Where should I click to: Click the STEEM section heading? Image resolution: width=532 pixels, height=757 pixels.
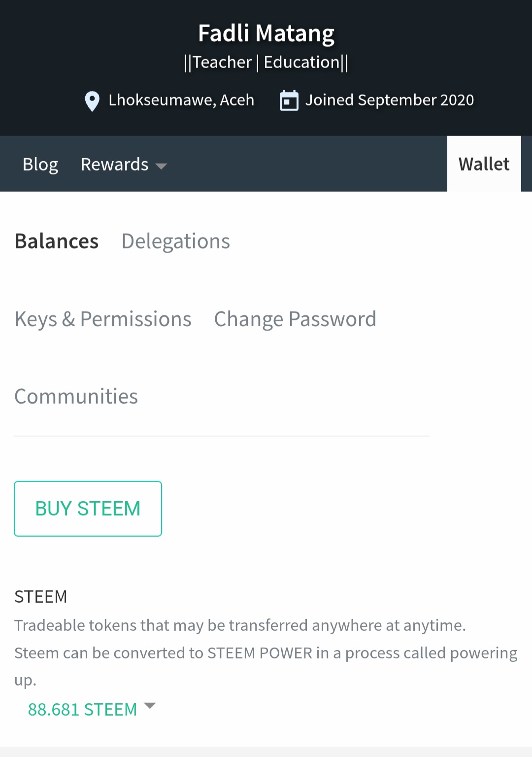click(41, 596)
